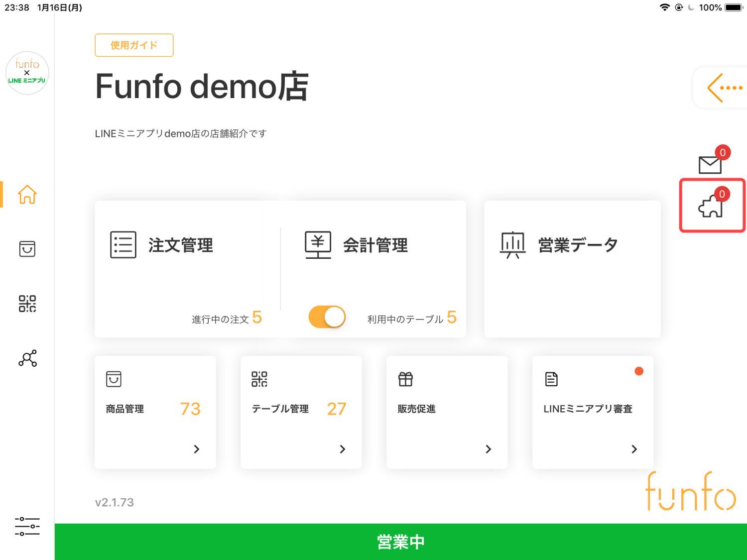Open the settings sliders sidebar icon
Screen dimensions: 747x560
(27, 526)
